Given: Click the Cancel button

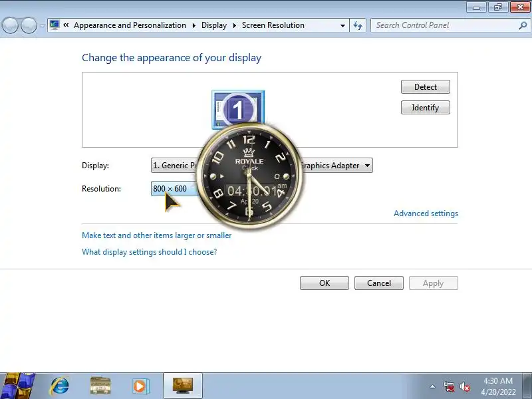Looking at the screenshot, I should [378, 283].
